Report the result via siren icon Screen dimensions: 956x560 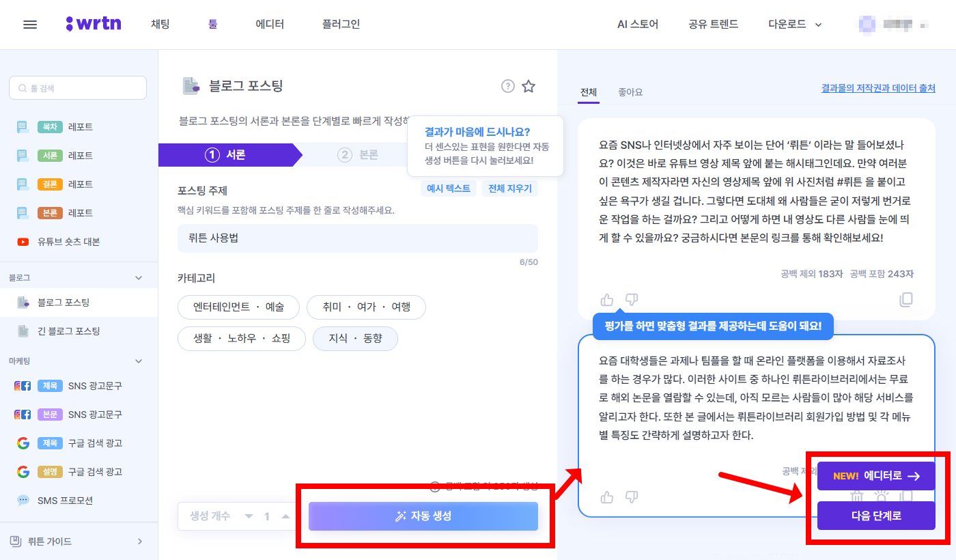pyautogui.click(x=882, y=496)
